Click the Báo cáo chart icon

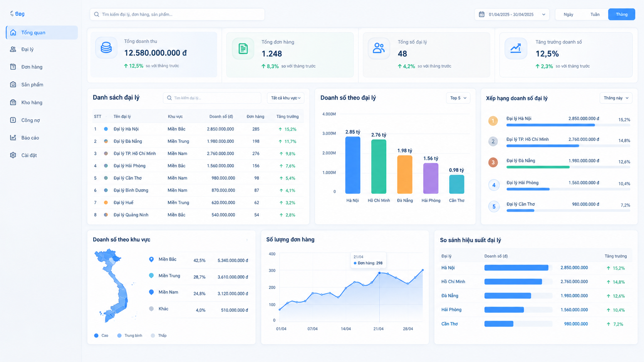13,137
